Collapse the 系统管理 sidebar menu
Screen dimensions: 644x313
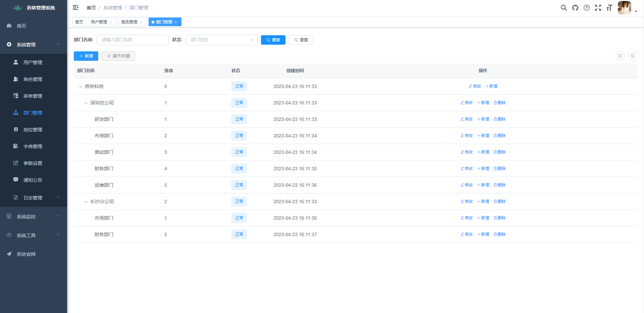[x=34, y=45]
